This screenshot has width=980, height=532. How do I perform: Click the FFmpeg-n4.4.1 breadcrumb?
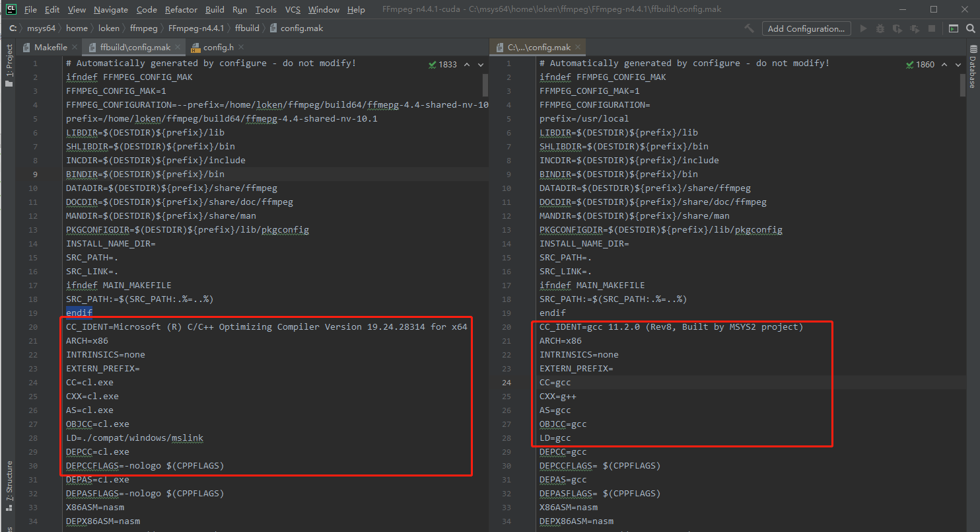[196, 28]
